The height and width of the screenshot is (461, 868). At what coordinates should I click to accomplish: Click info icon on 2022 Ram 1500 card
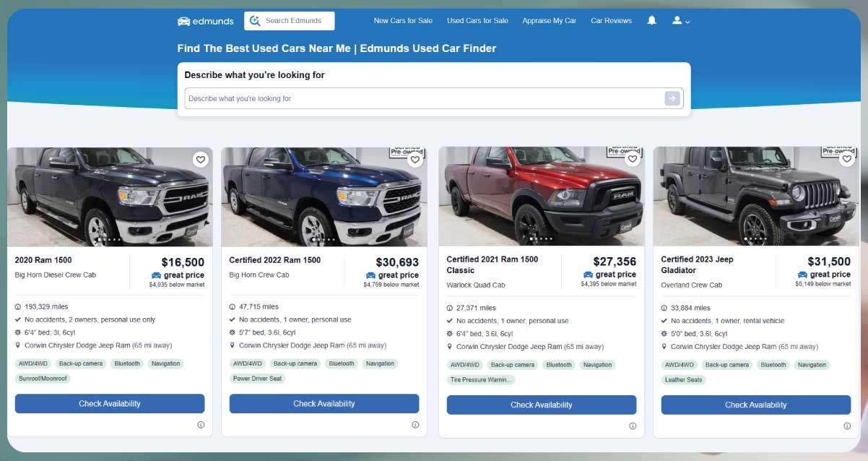click(415, 425)
